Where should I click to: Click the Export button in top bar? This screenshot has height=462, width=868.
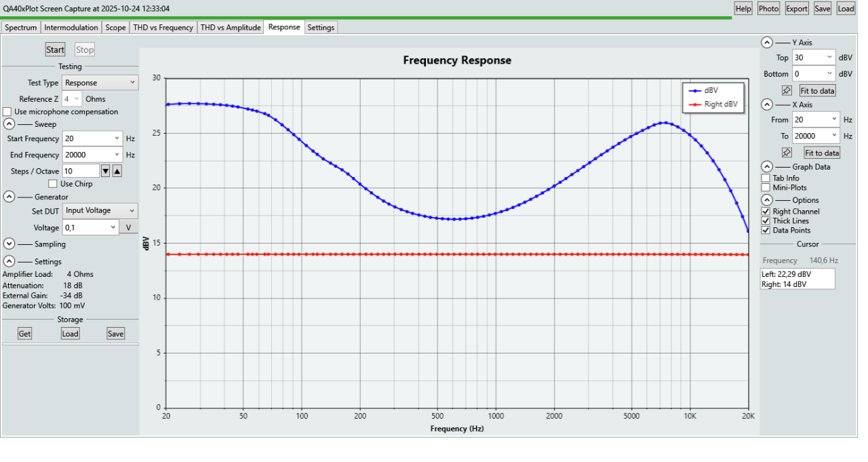pyautogui.click(x=797, y=9)
